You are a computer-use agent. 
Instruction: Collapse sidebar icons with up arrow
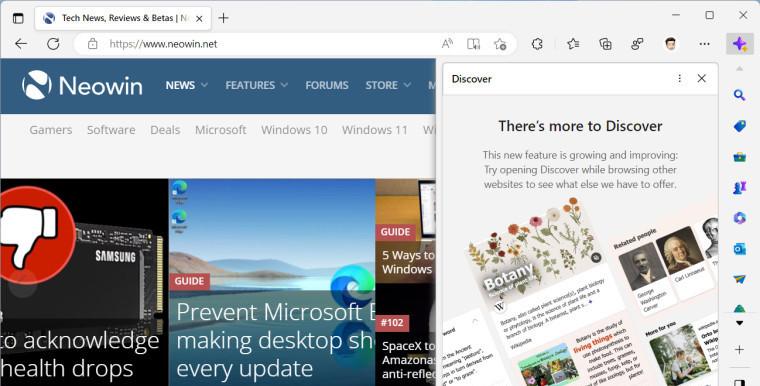click(x=739, y=69)
